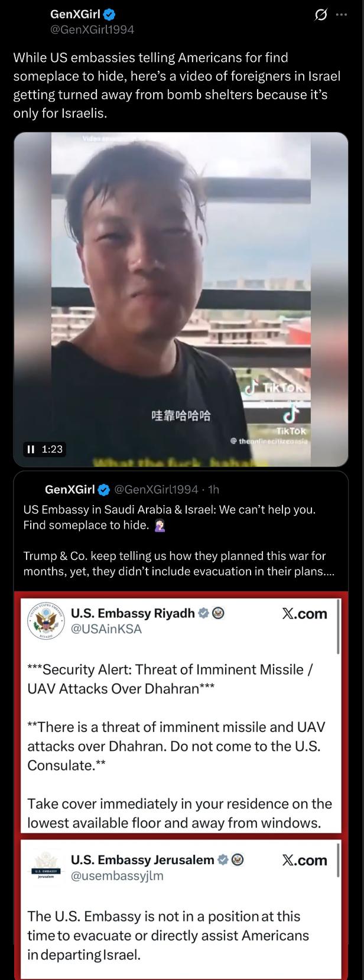The width and height of the screenshot is (364, 980).
Task: Click the @usembassyjlm handle
Action: tap(117, 875)
